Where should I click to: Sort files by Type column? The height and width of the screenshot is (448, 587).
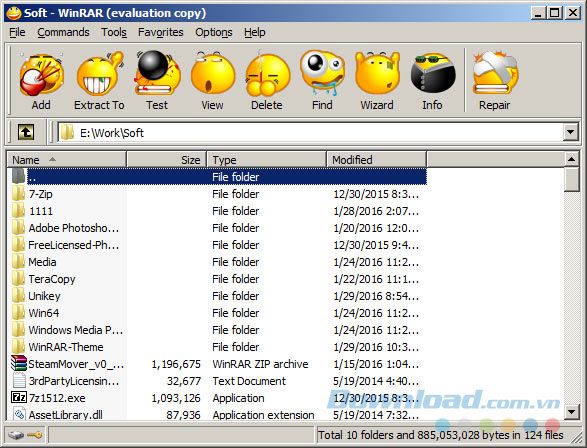266,160
